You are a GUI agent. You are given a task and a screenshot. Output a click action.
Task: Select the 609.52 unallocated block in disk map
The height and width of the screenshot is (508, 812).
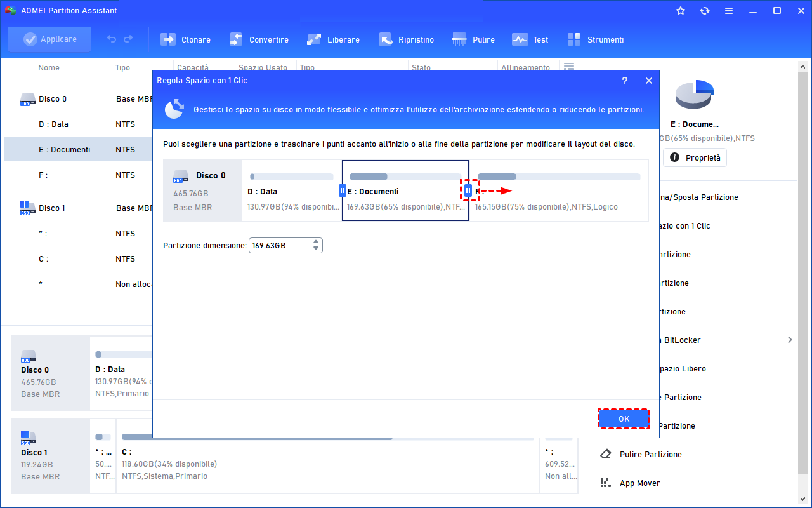point(559,456)
